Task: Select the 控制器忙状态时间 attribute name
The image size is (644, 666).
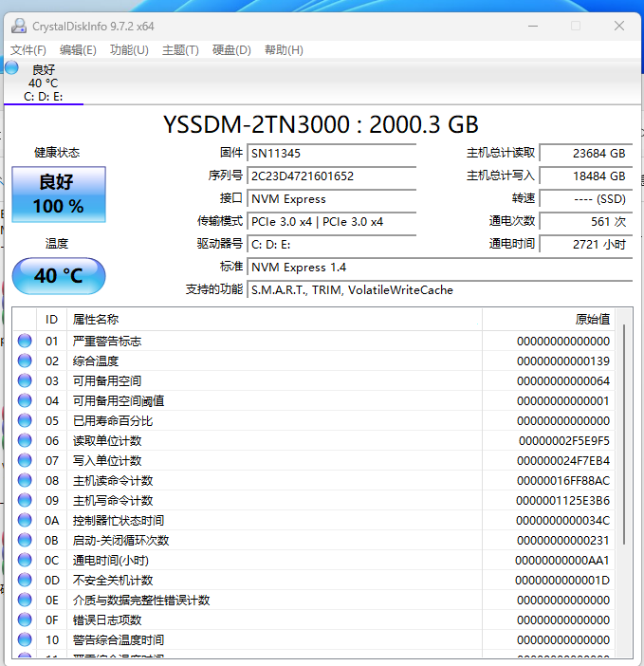Action: 119,521
